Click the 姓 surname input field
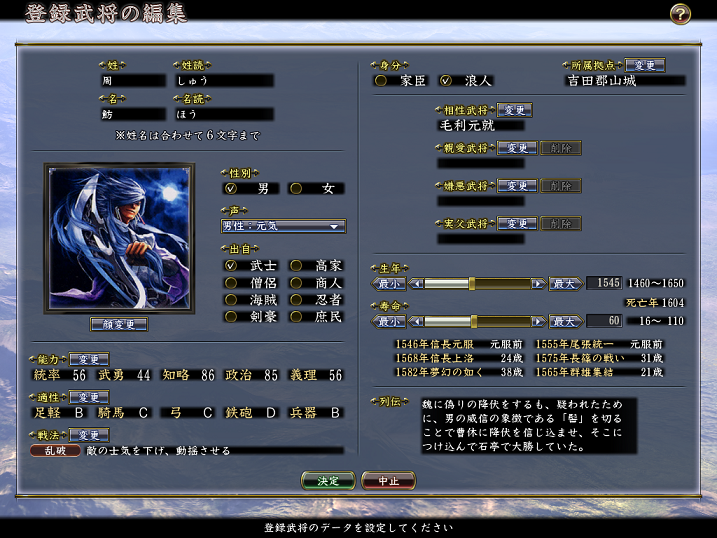717x538 pixels. point(132,80)
